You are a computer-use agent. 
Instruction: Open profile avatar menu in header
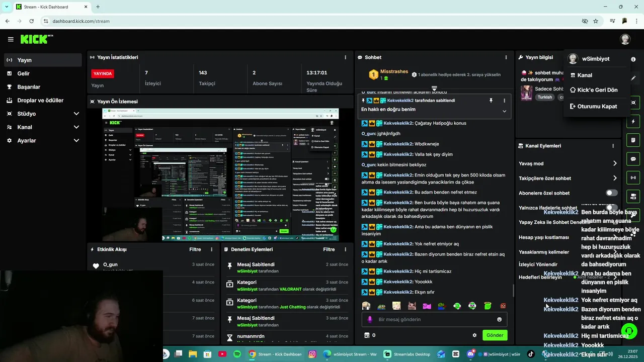pyautogui.click(x=625, y=39)
